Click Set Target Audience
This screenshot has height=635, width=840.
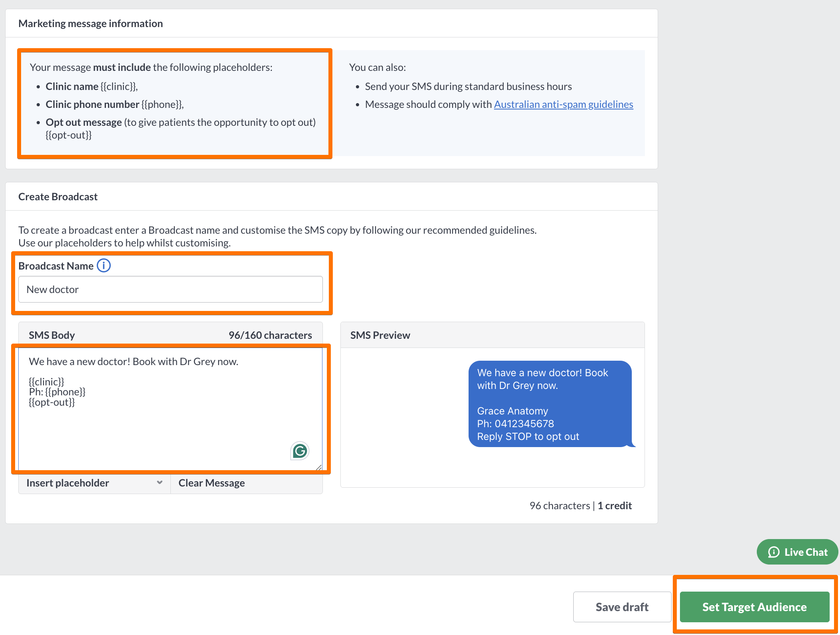pyautogui.click(x=754, y=607)
